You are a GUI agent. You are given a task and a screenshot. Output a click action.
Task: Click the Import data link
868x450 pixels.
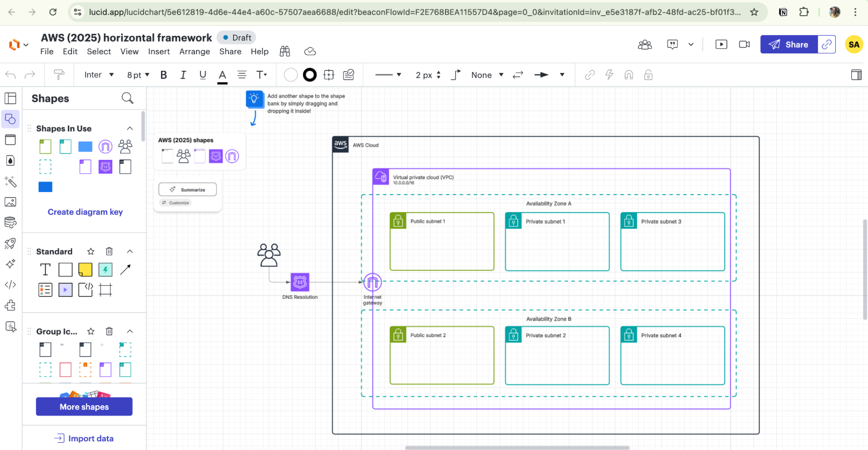[x=84, y=438]
